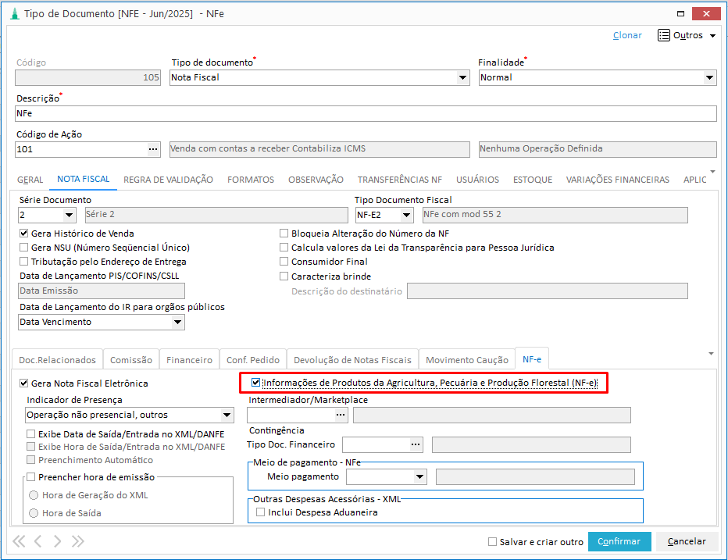Check Calcula valores da Lei da Transparência
Image resolution: width=728 pixels, height=560 pixels.
284,247
